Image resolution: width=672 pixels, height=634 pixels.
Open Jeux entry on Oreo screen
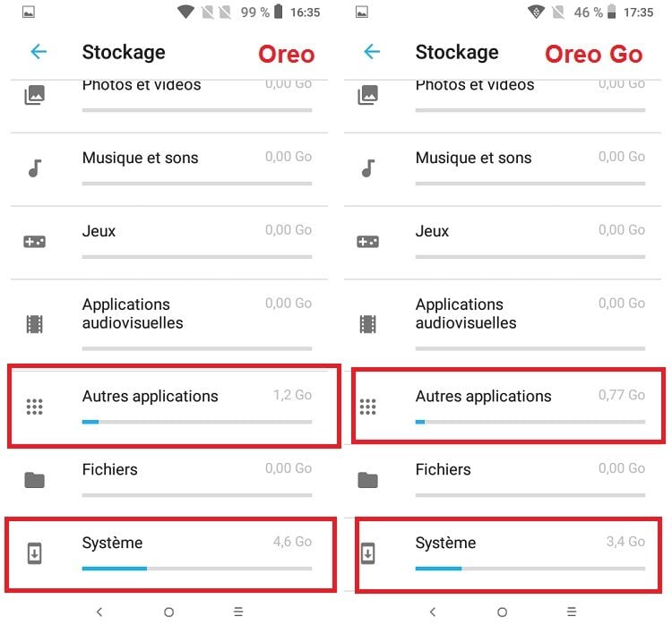click(x=169, y=243)
